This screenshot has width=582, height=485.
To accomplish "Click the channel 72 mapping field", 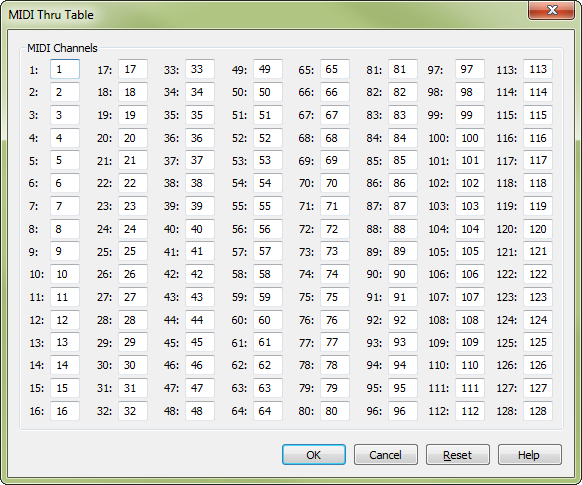I will click(x=335, y=229).
